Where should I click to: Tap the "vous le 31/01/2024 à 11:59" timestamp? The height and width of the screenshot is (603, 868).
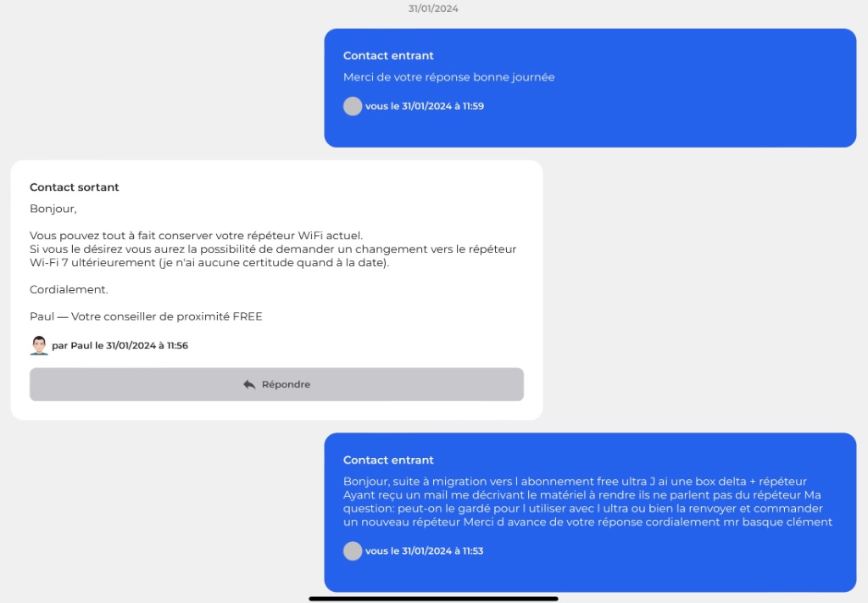[x=425, y=107]
